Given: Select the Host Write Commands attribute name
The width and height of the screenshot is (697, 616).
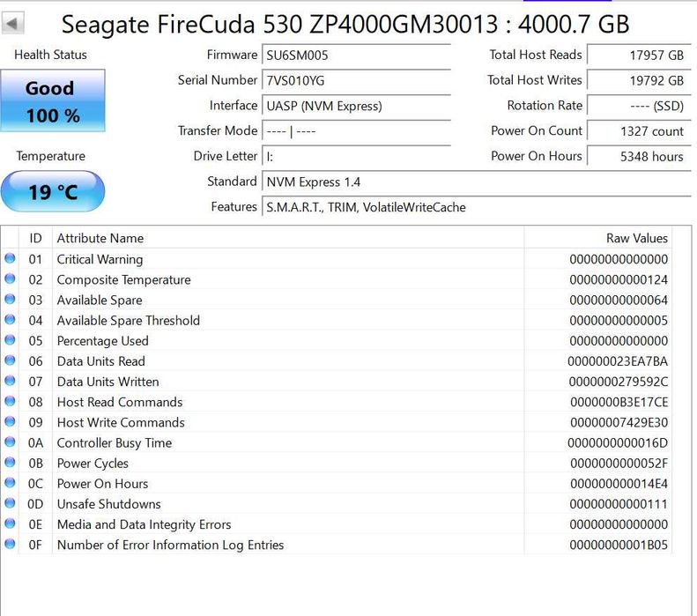Looking at the screenshot, I should (x=121, y=423).
